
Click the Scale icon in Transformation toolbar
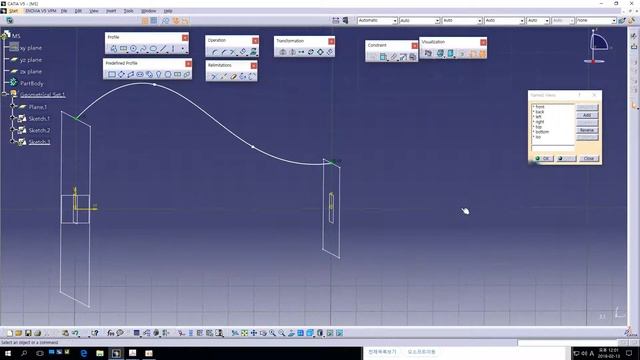pyautogui.click(x=320, y=52)
